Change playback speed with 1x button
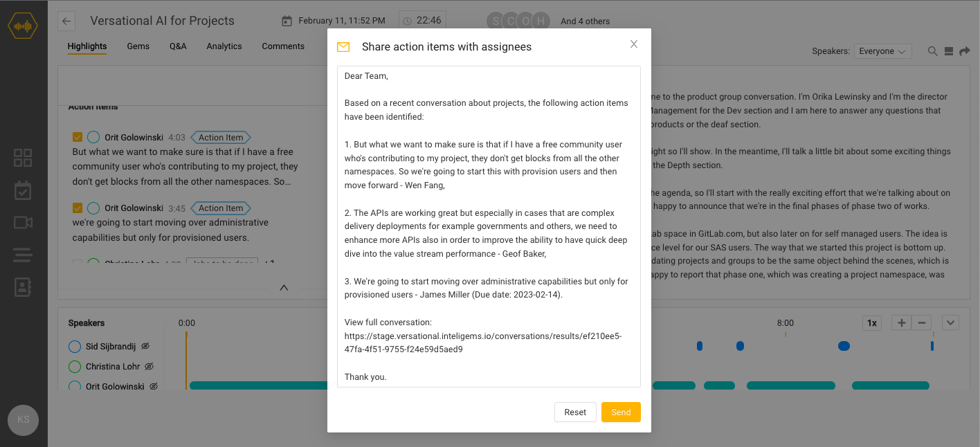 pos(872,322)
